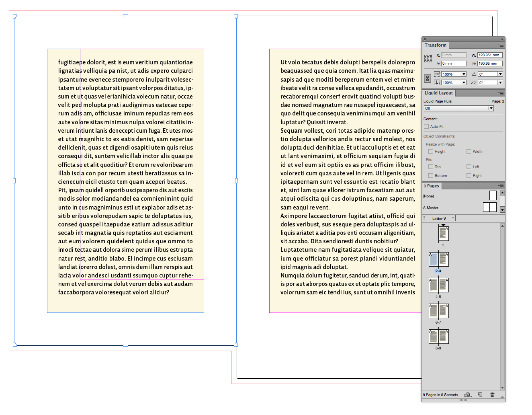532x415 pixels.
Task: Select page 7 thumbnail in spread 6-7
Action: [443, 311]
